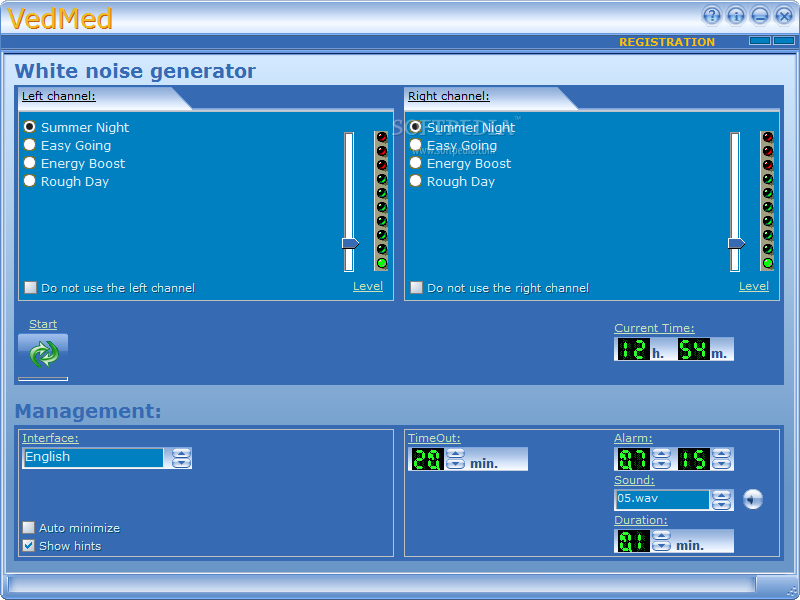This screenshot has width=800, height=600.
Task: Select previous alarm Sound file down arrow
Action: pos(721,505)
